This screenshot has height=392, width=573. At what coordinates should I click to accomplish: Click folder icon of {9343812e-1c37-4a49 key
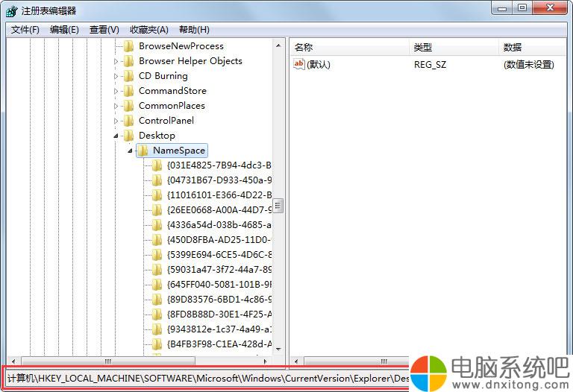point(157,329)
